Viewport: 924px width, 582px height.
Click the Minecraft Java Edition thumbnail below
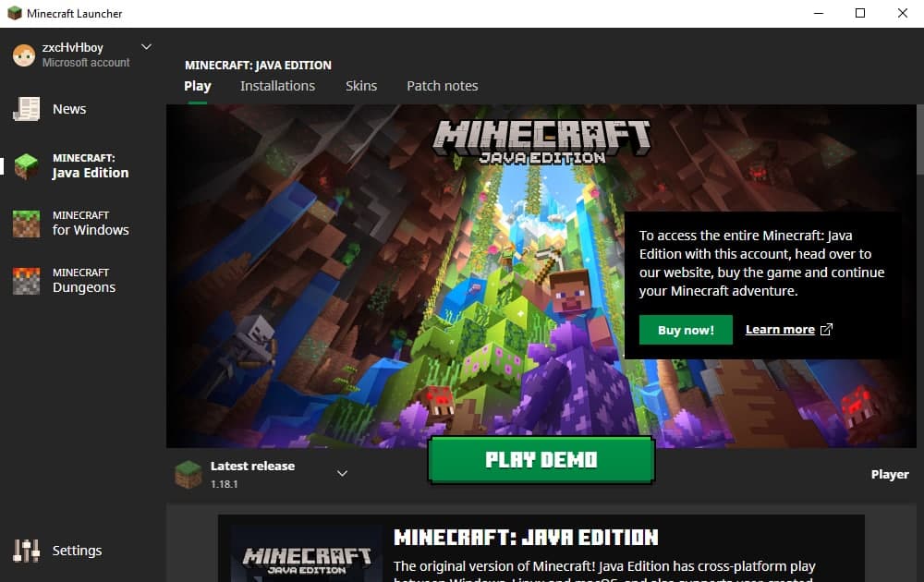307,553
